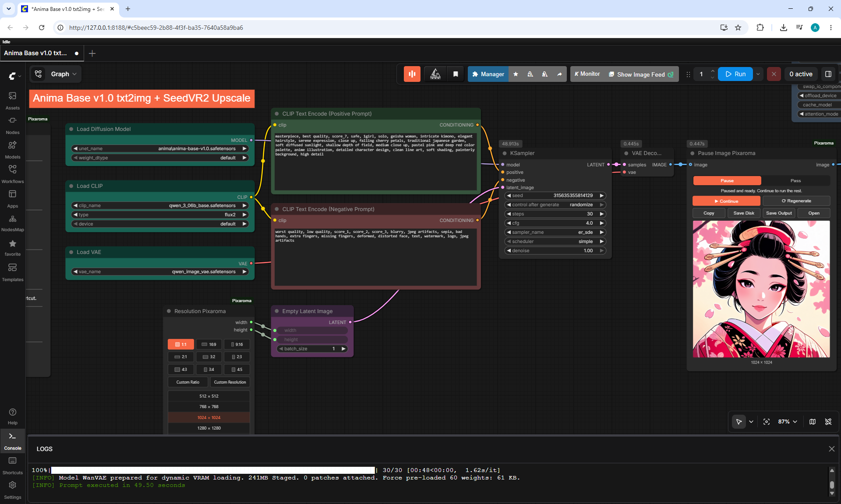Toggle link visibility icon in canvas controls
This screenshot has width=841, height=504.
(828, 422)
